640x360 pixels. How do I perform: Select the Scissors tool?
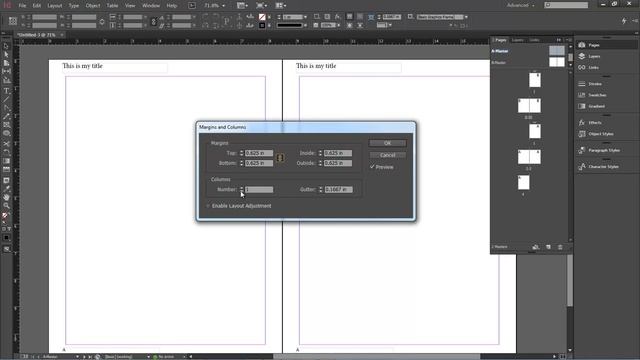coord(6,144)
